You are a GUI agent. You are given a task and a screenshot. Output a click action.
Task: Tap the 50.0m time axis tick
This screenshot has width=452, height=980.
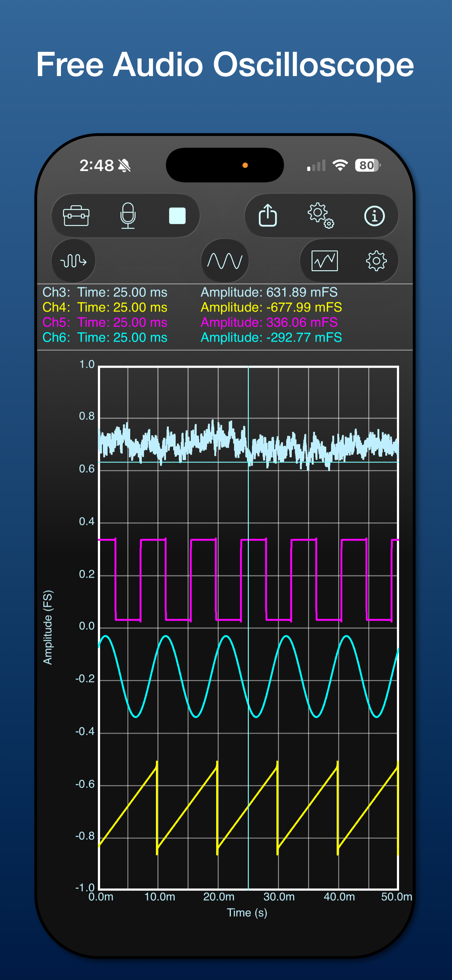click(x=397, y=897)
